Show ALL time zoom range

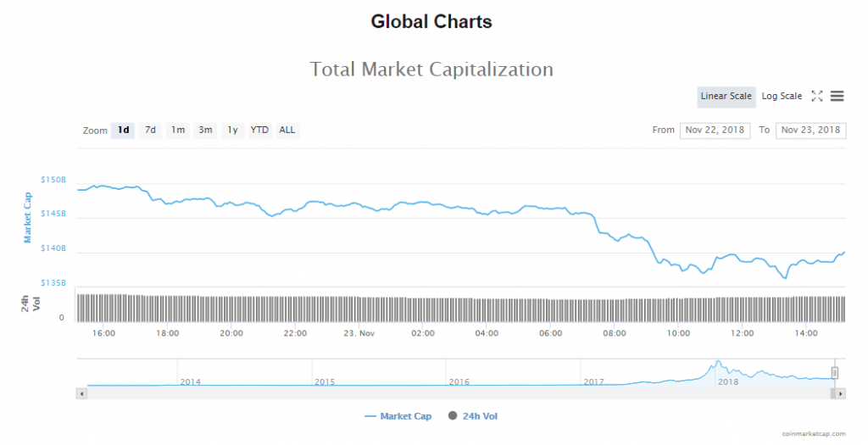tap(287, 131)
